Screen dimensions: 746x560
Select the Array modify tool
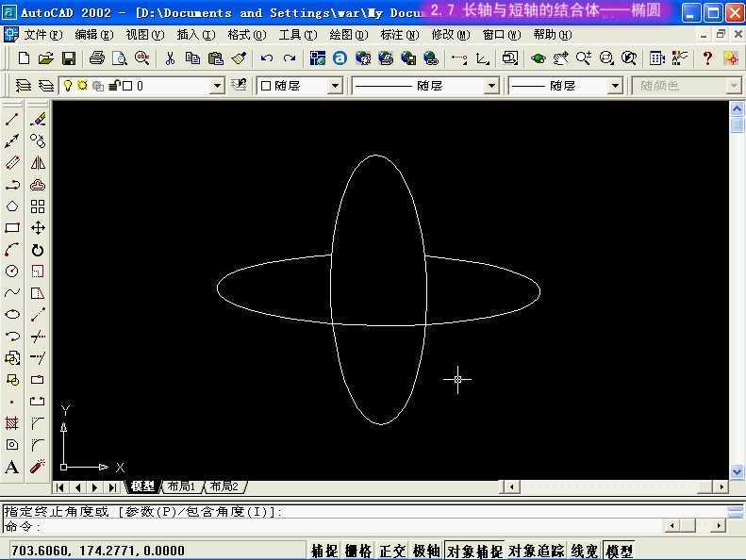click(38, 206)
